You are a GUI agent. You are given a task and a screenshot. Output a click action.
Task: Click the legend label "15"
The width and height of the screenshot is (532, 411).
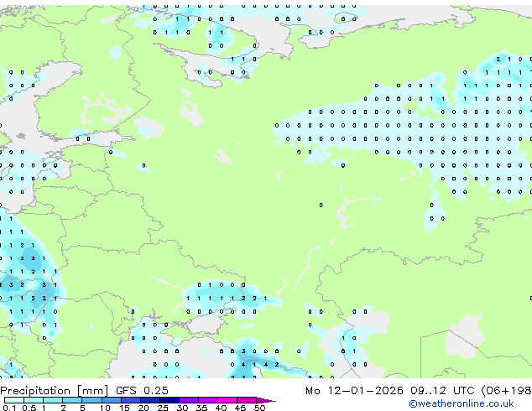click(x=124, y=408)
